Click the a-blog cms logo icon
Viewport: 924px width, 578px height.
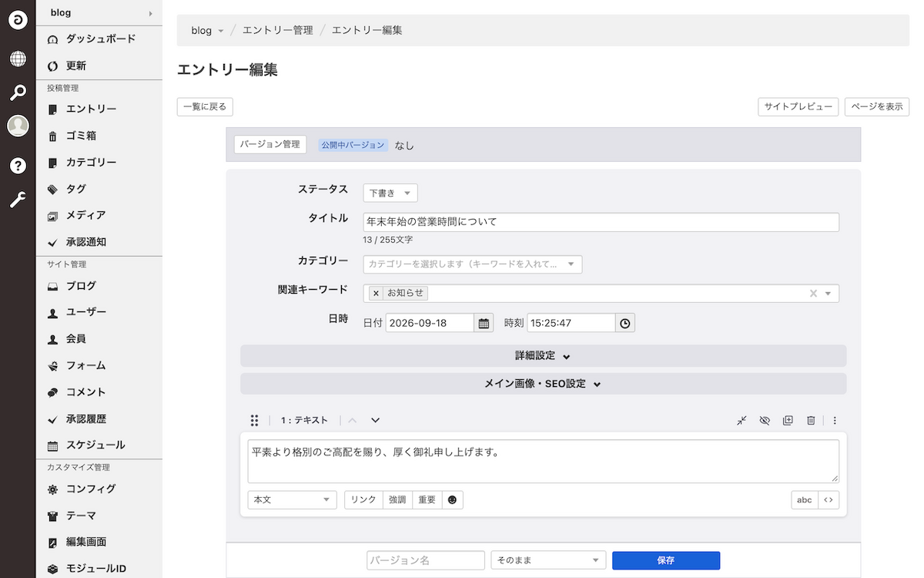point(18,20)
